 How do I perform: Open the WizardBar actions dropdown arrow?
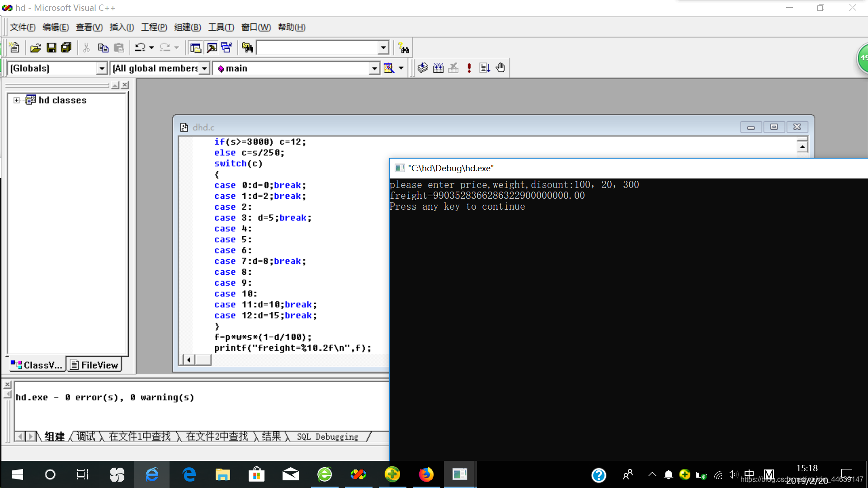pos(401,68)
